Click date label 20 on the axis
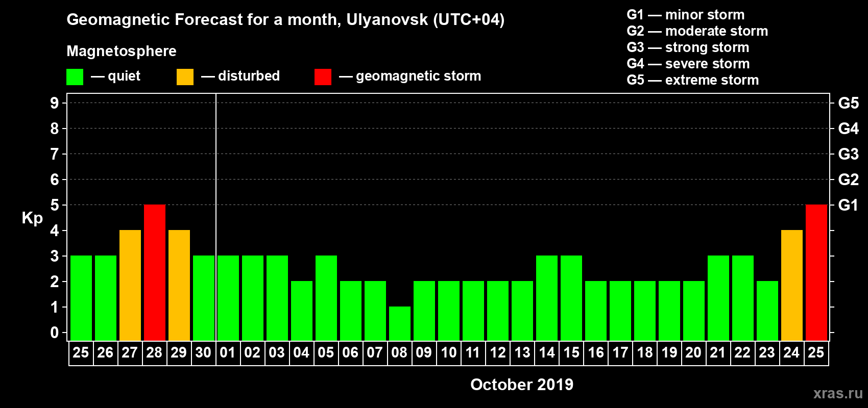Screen dimensions: 868x408 click(693, 353)
